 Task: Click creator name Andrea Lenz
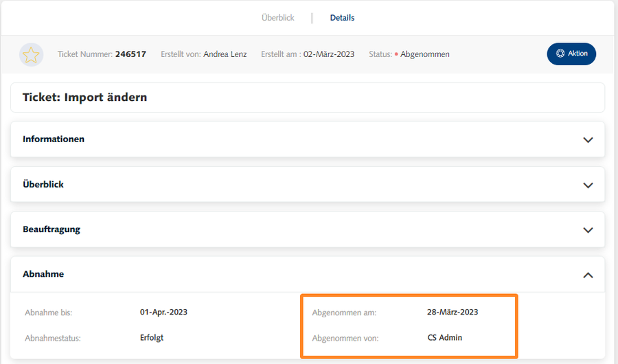pos(225,54)
